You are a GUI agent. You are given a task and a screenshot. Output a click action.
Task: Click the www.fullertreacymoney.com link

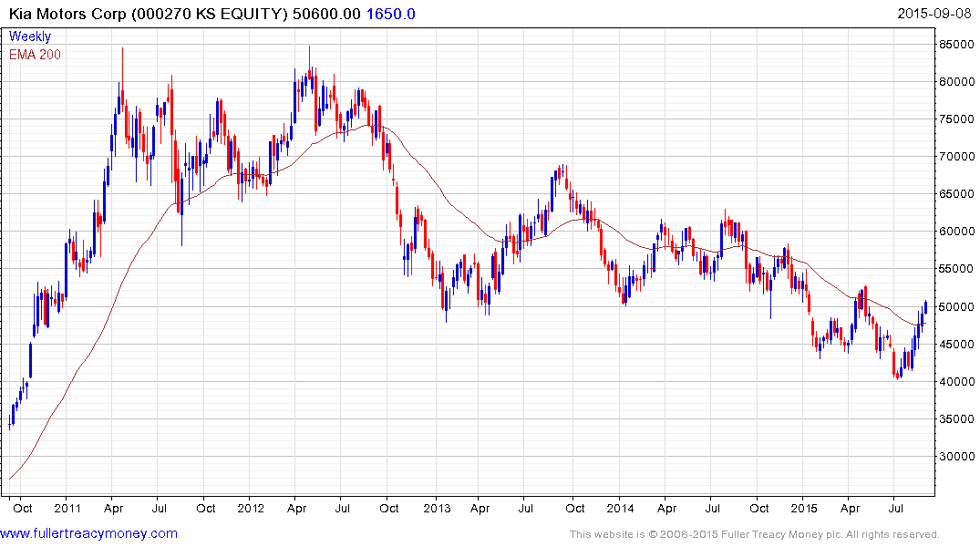[x=88, y=533]
